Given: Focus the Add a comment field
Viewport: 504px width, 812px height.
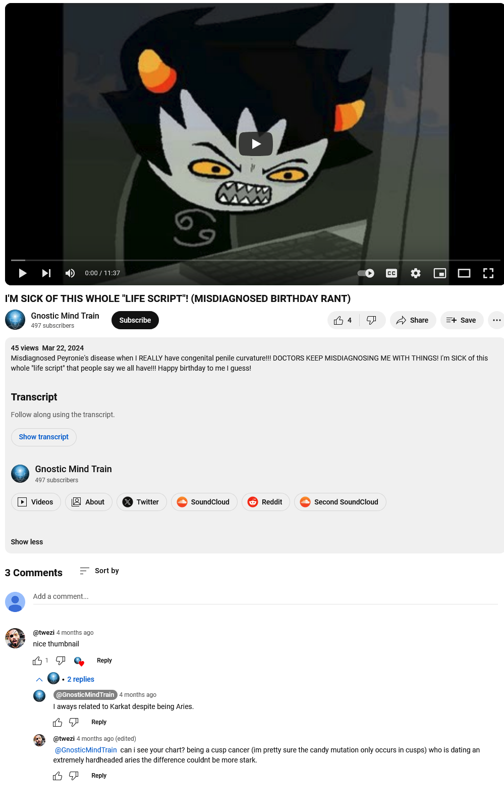Looking at the screenshot, I should click(265, 596).
